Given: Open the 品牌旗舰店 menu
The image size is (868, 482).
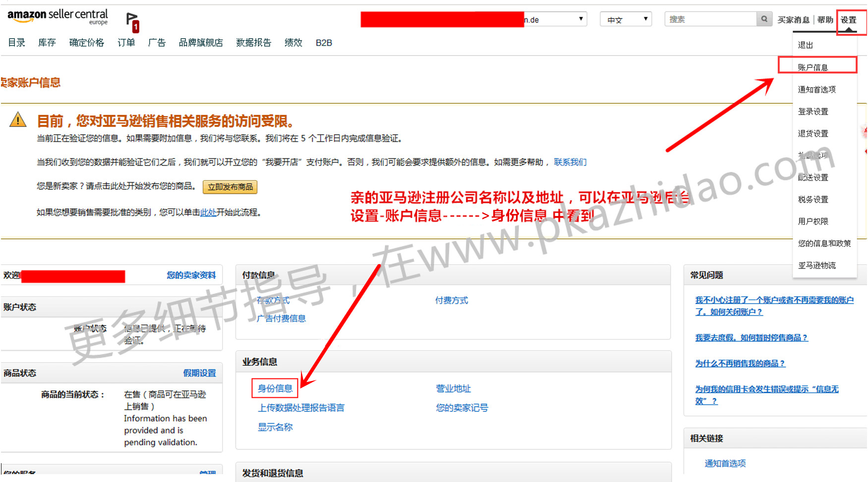Looking at the screenshot, I should 201,43.
